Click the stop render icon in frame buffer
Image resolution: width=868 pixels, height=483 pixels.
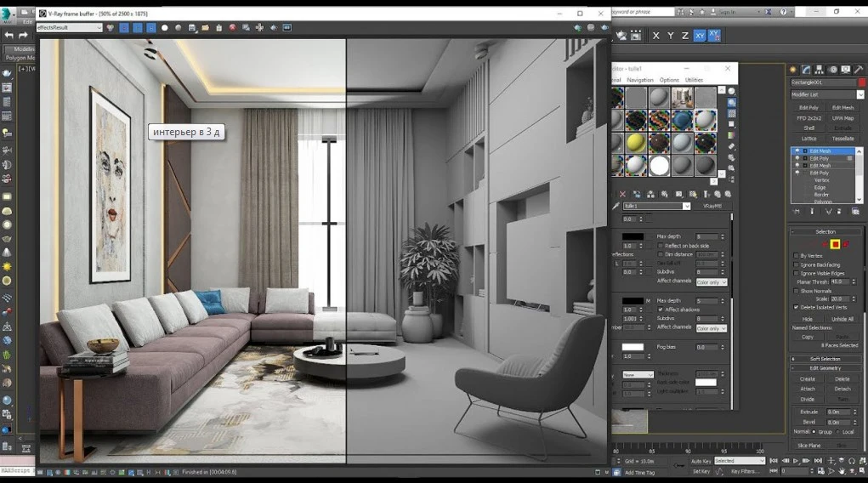click(x=232, y=28)
